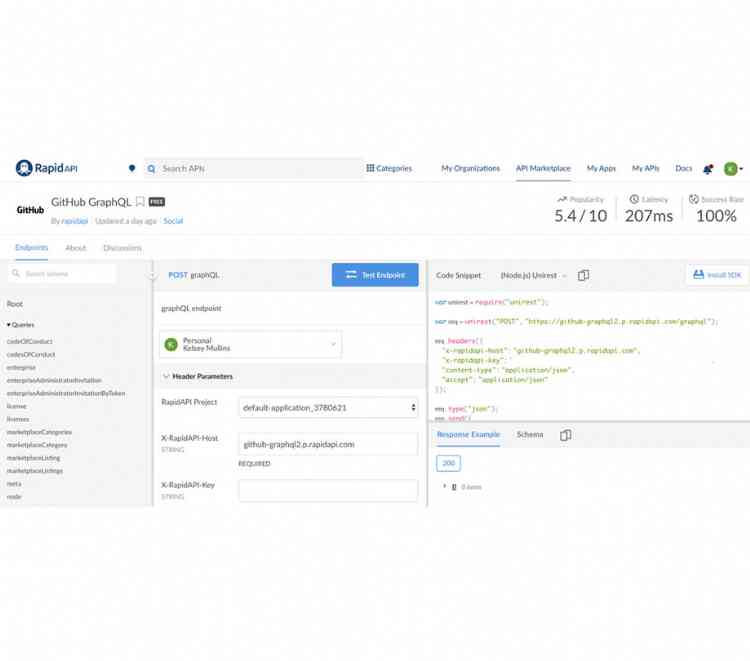Screen dimensions: 750x661
Task: Select the meta query
Action: pos(14,484)
